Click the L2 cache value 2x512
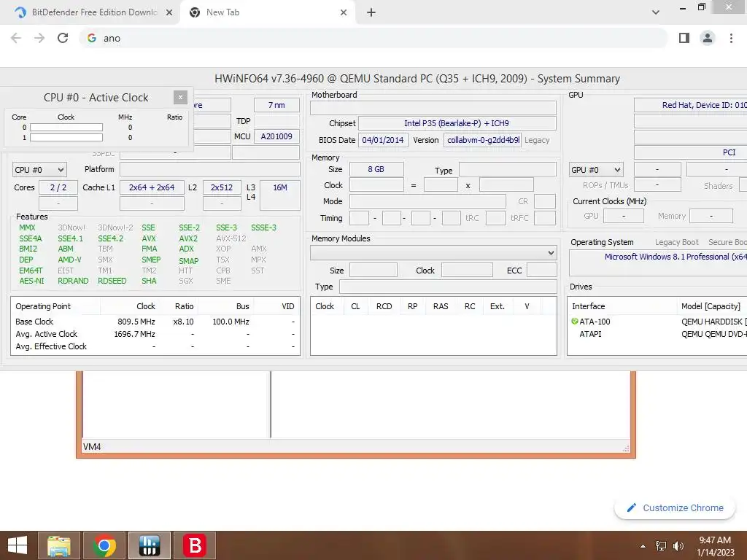Image resolution: width=747 pixels, height=560 pixels. click(222, 187)
